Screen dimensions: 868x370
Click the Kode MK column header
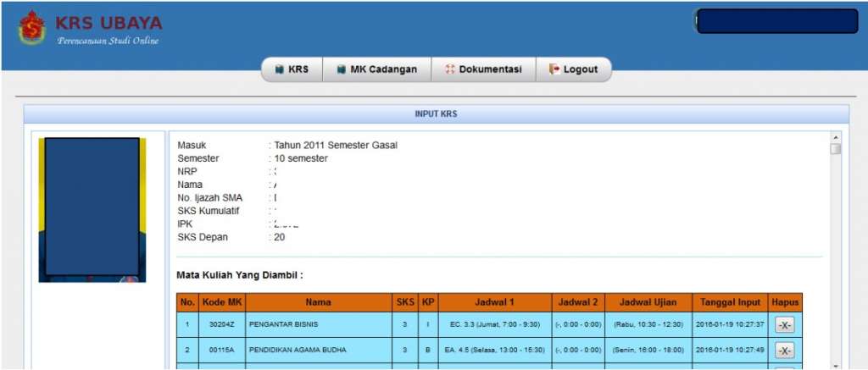click(223, 302)
